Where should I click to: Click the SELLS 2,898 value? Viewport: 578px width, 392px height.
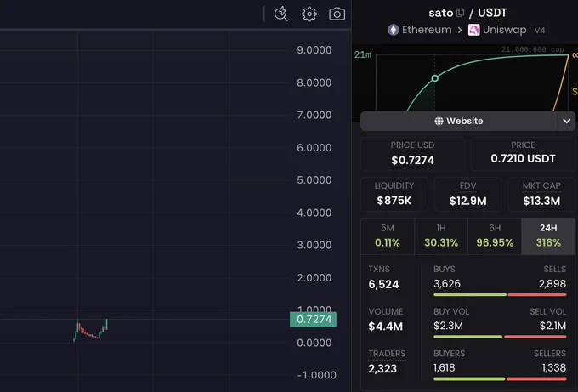[x=552, y=283]
